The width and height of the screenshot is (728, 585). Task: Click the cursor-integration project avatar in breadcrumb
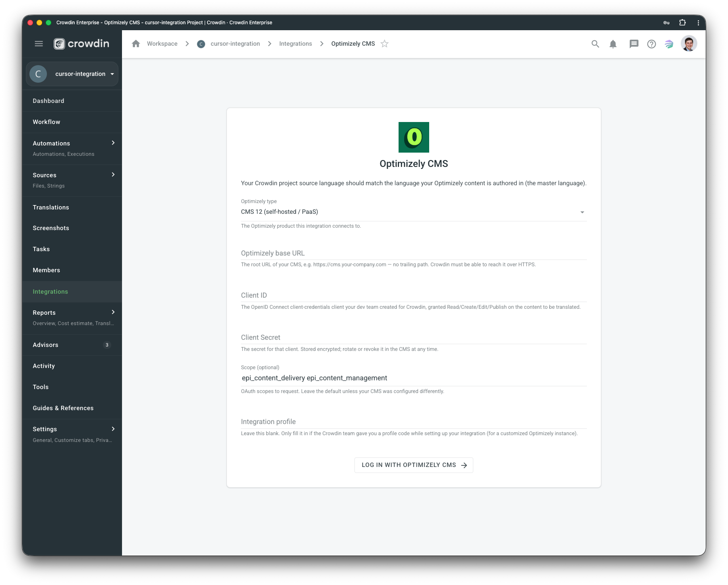tap(201, 44)
